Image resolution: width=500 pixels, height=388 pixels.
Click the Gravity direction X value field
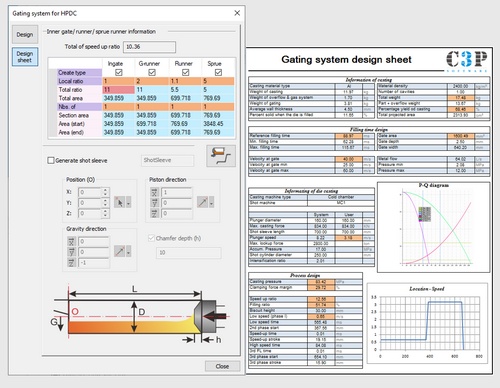[x=94, y=241]
